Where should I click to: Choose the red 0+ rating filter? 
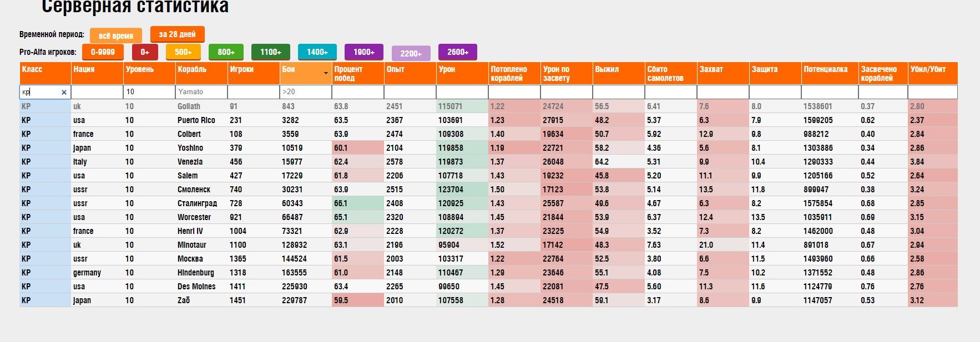[145, 52]
